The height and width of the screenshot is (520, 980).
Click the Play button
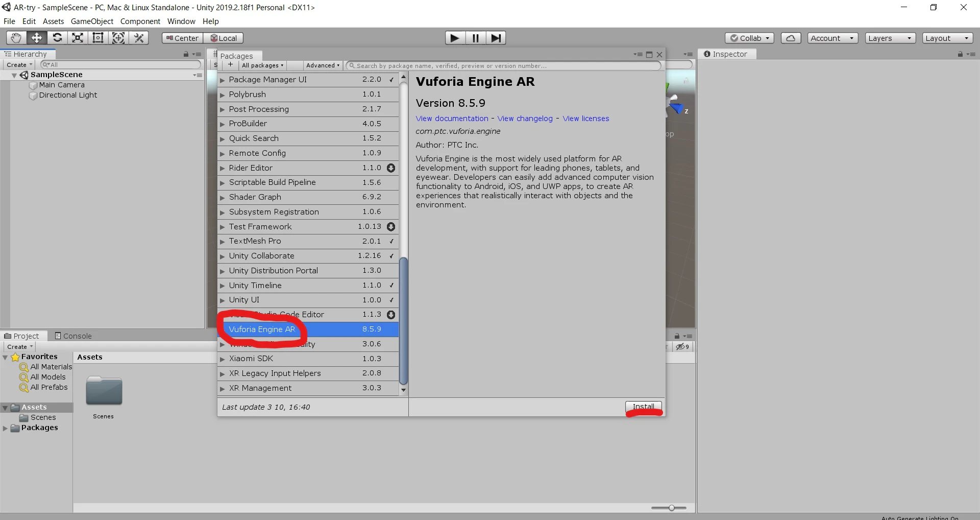pyautogui.click(x=455, y=38)
